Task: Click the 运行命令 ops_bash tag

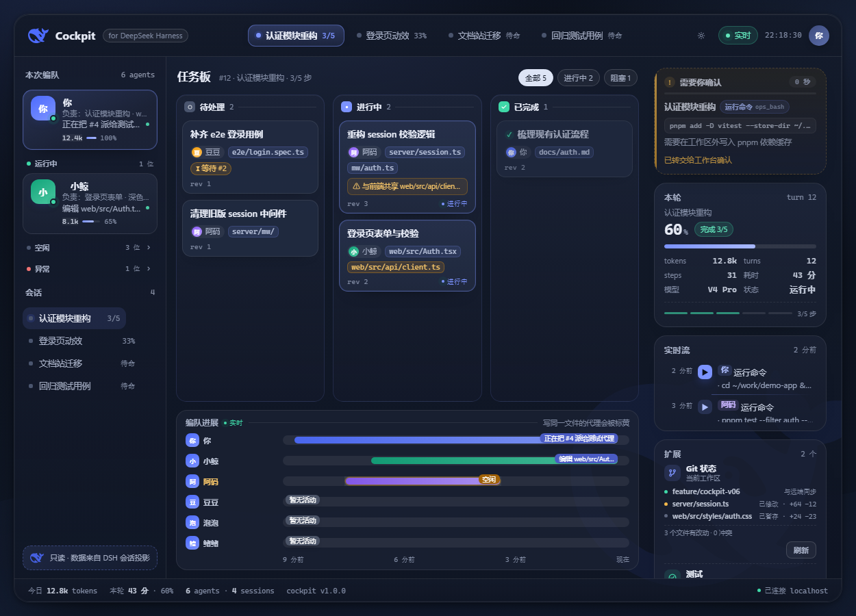Action: 754,107
